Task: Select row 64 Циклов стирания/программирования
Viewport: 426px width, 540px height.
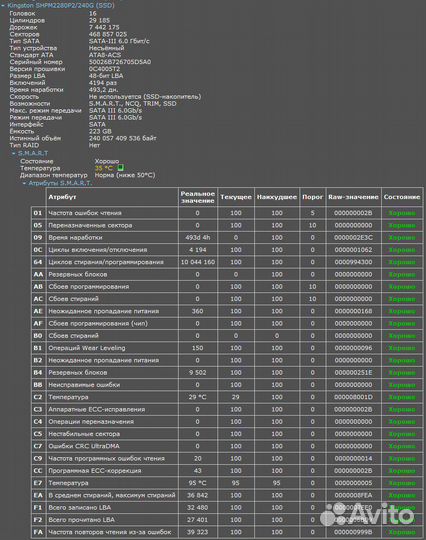Action: pos(227,262)
